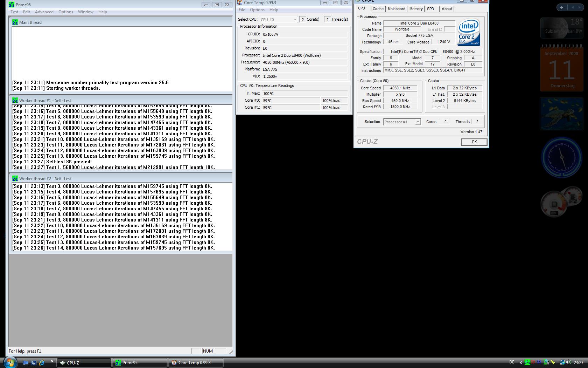Click Worker thread #1 window icon
588x368 pixels.
(x=15, y=100)
